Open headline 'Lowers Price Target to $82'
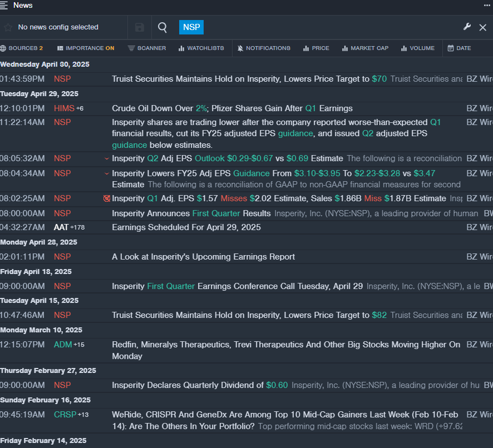493x448 pixels. click(x=249, y=315)
